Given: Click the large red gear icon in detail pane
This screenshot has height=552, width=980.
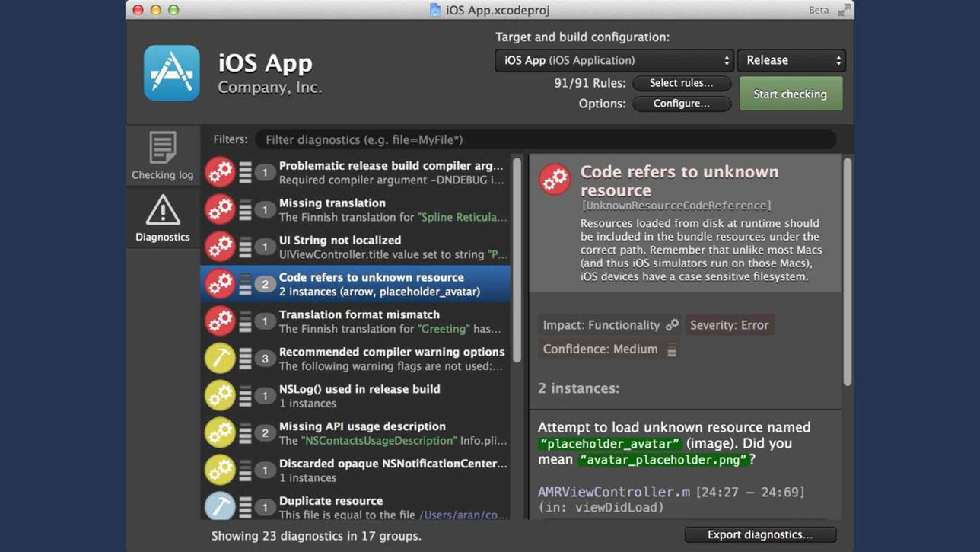Looking at the screenshot, I should [555, 180].
